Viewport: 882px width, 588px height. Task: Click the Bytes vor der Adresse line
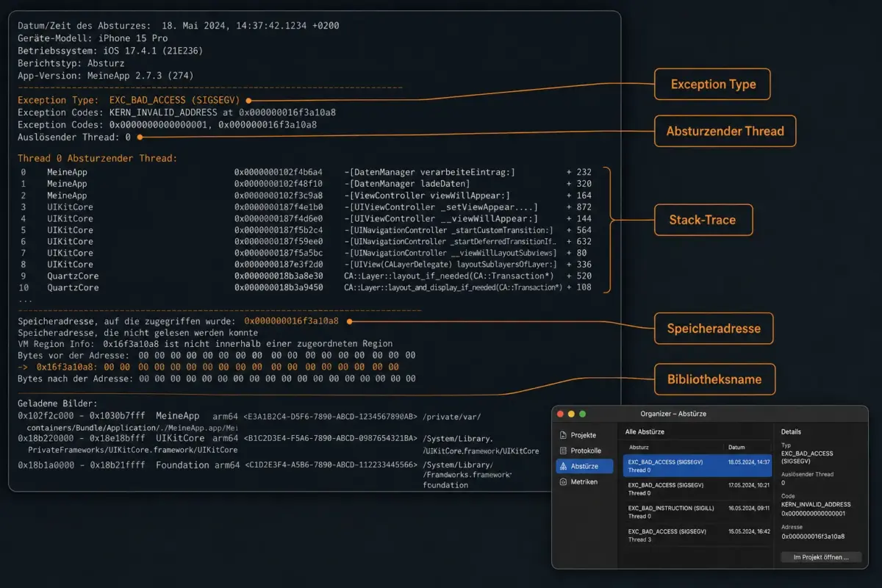[x=217, y=355]
